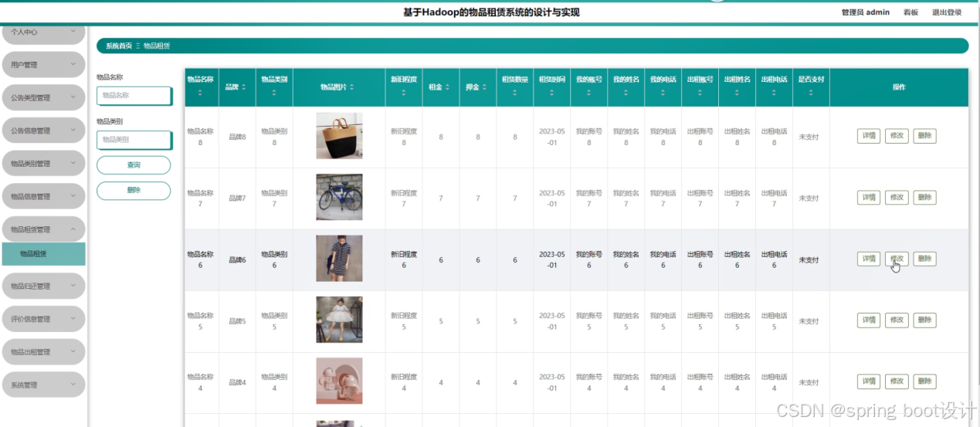Open the white dress image in row 5
Viewport: 980px width, 427px height.
coord(339,320)
